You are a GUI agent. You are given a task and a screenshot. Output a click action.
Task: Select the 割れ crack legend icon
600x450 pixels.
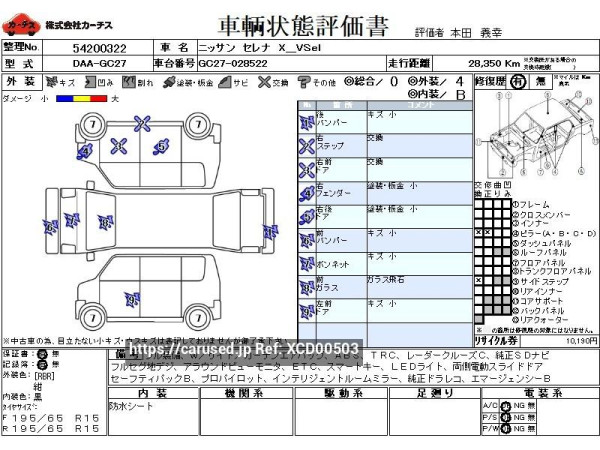click(x=129, y=82)
